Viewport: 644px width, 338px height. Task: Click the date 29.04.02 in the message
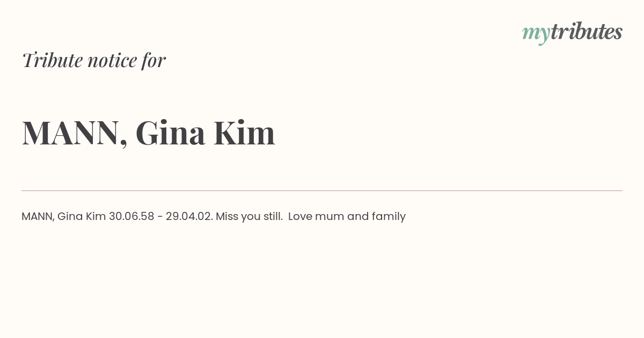pyautogui.click(x=189, y=217)
